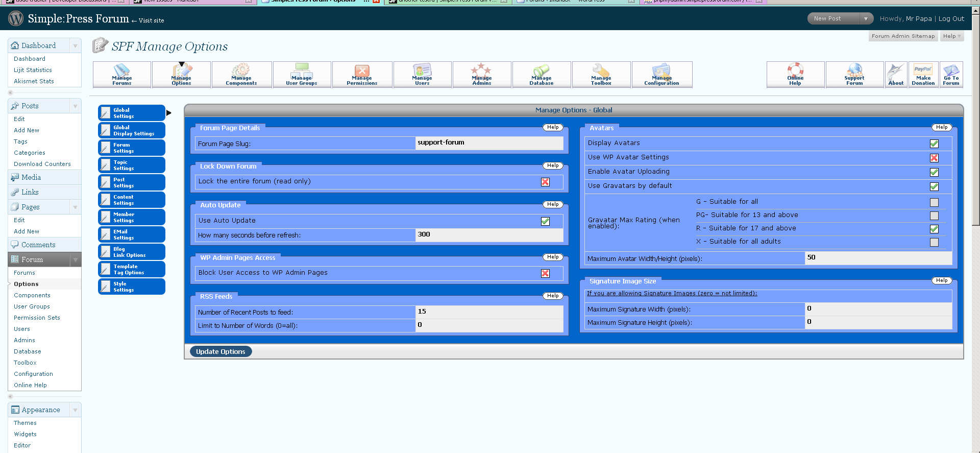The image size is (980, 453).
Task: Toggle Block User Access to WP Admin
Action: (545, 273)
